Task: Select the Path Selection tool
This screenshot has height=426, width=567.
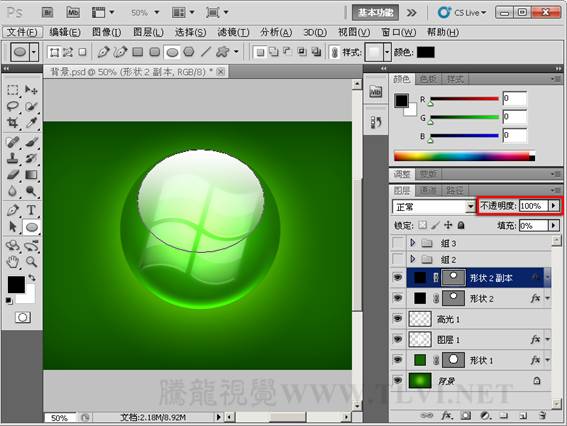Action: pyautogui.click(x=13, y=227)
